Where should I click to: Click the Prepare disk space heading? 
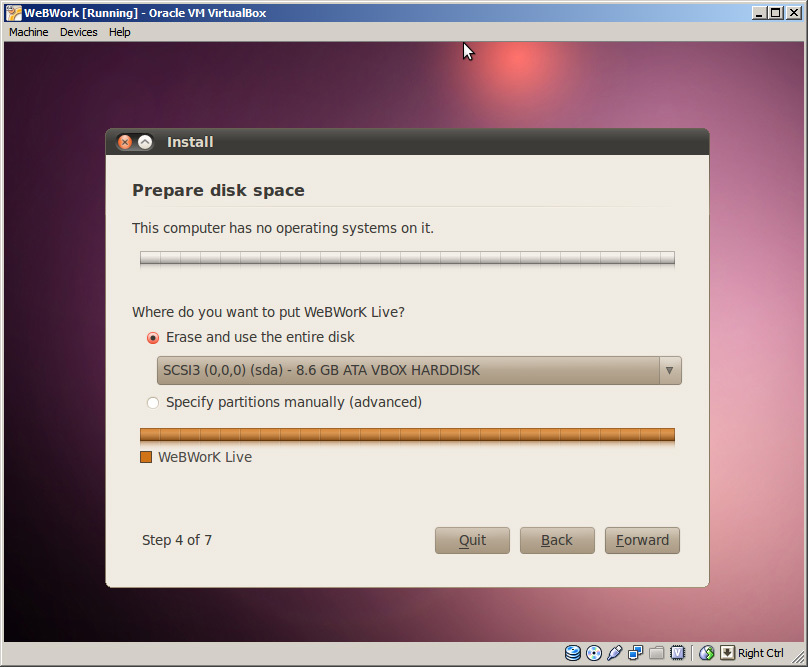[x=218, y=191]
